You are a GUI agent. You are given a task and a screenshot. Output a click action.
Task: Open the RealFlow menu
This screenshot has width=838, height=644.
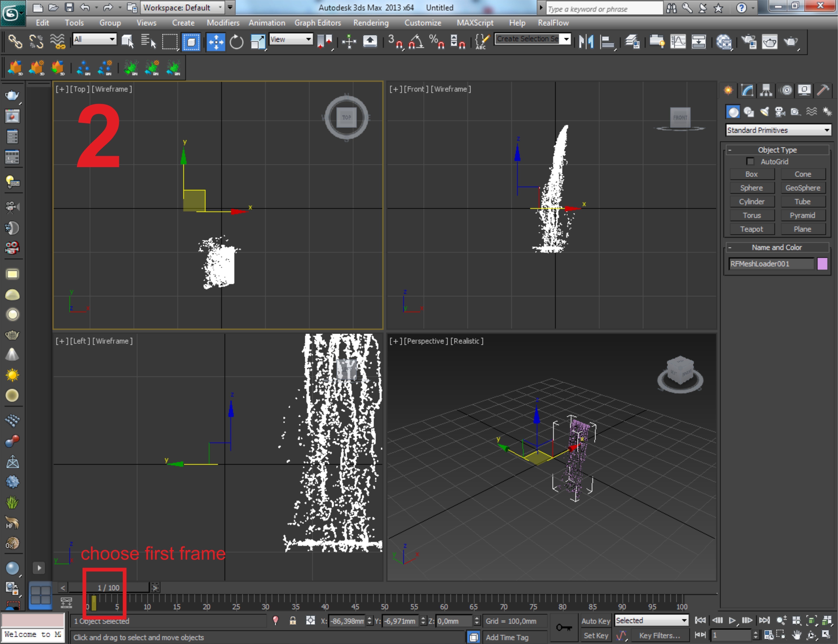click(553, 23)
